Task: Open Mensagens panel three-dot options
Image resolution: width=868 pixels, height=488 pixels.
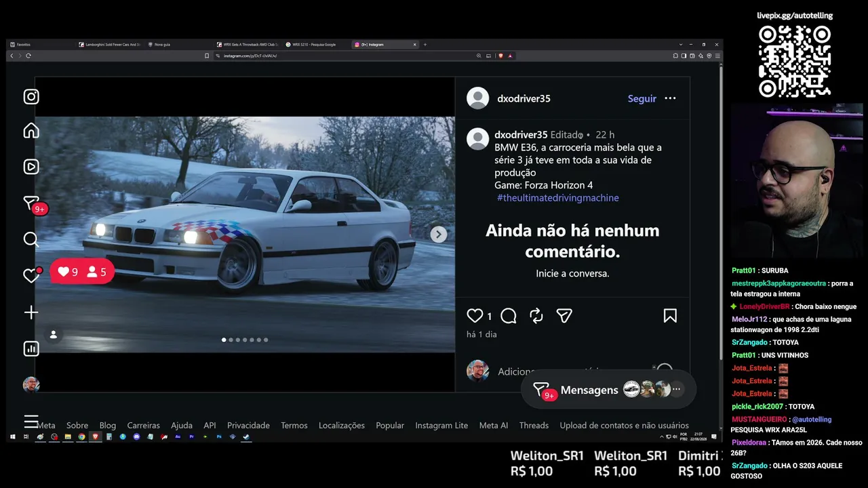Action: [x=676, y=390]
